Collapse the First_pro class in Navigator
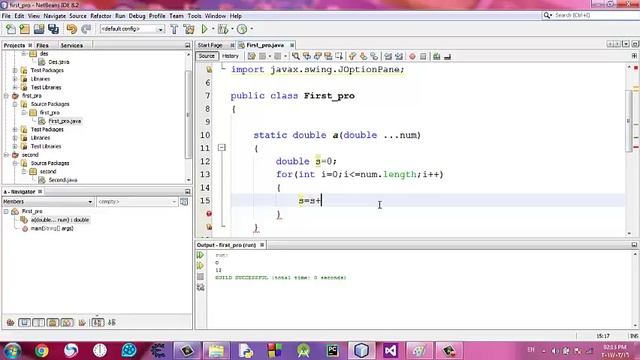The image size is (640, 360). point(6,211)
